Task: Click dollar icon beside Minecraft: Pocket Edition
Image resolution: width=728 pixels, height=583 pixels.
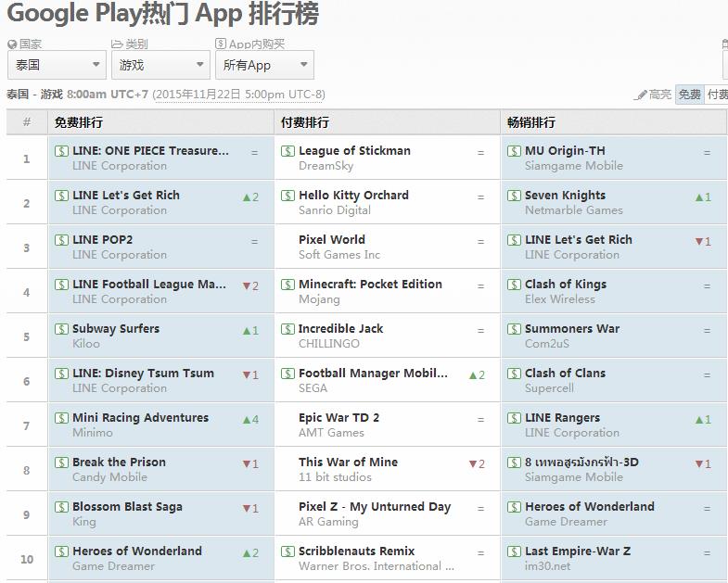Action: pyautogui.click(x=287, y=285)
